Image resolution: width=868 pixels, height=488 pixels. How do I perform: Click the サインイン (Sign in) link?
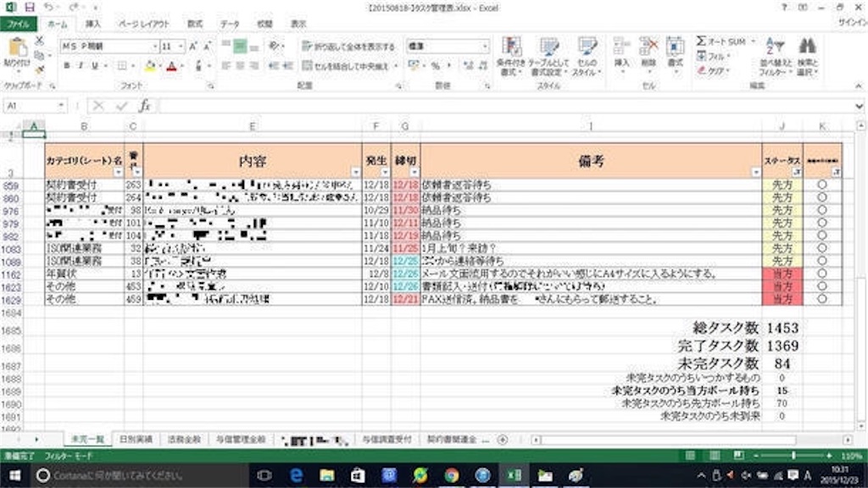(x=853, y=22)
